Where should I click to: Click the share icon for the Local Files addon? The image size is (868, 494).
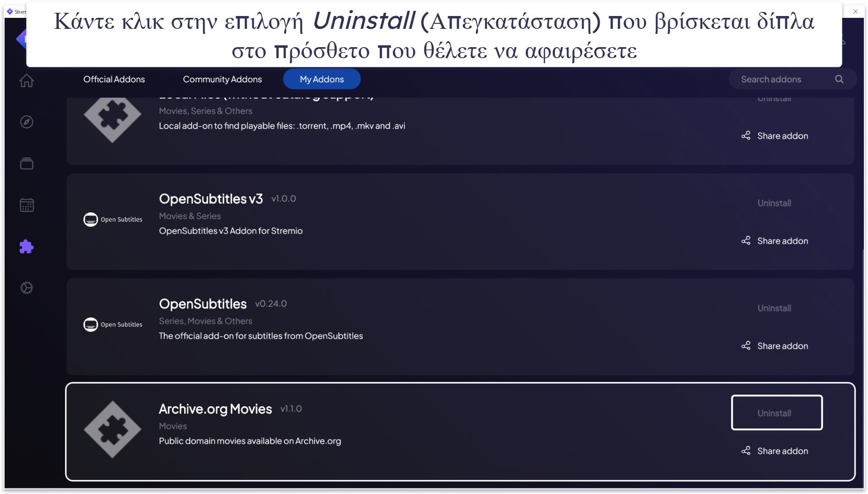click(746, 136)
